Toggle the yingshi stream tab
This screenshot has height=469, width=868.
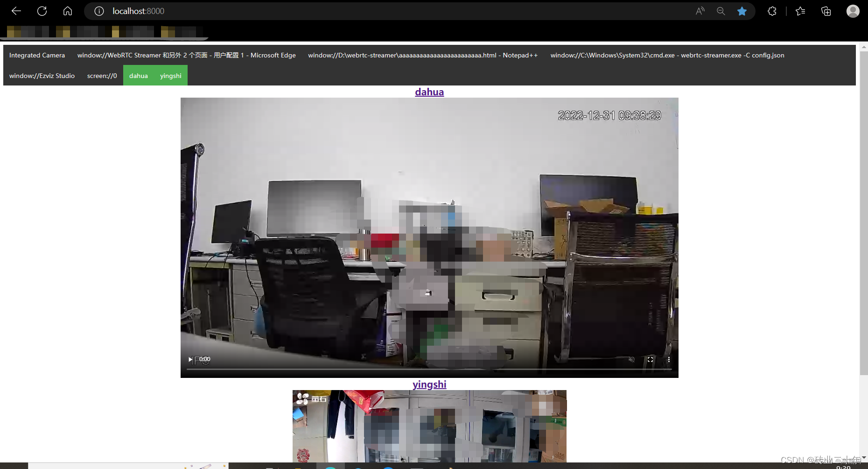(x=171, y=76)
